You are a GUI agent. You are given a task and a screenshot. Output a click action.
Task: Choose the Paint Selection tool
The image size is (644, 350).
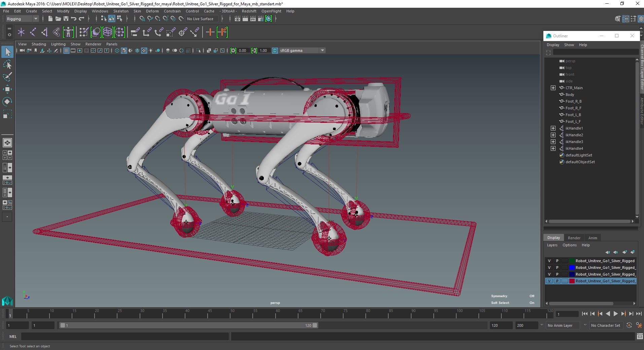7,77
